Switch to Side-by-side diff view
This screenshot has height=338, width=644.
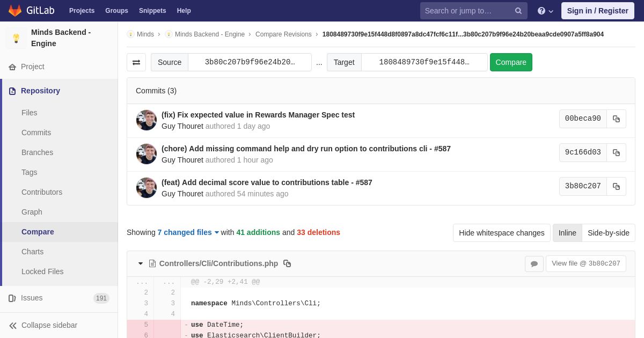[609, 233]
